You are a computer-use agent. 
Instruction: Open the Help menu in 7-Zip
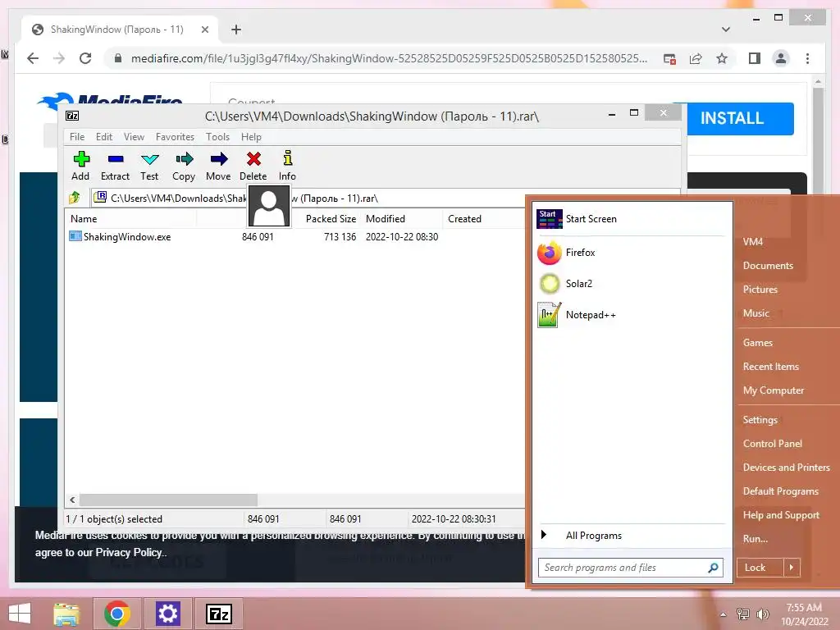251,137
